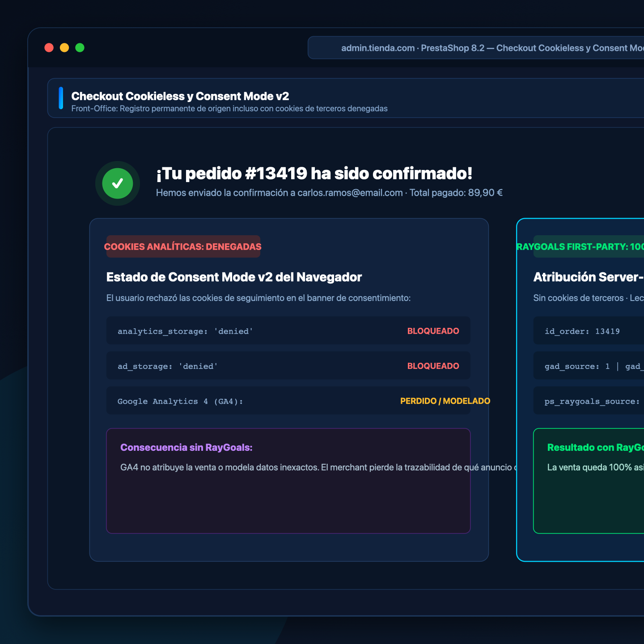Click BLOQUEADO status beside ad_storage
This screenshot has height=644, width=644.
pos(433,366)
